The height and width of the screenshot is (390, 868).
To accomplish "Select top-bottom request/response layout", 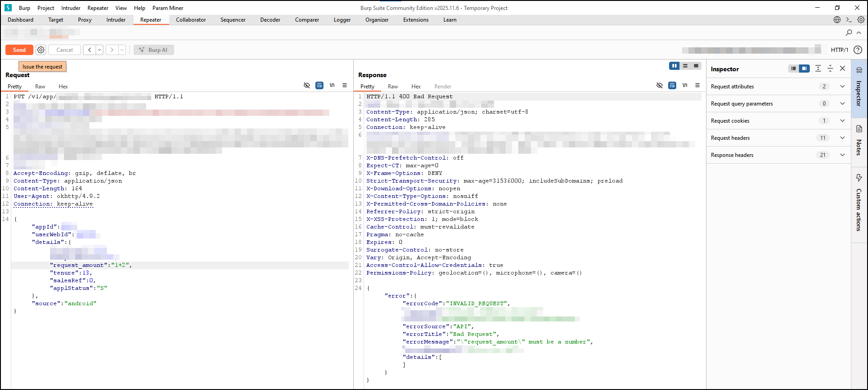I will 685,66.
